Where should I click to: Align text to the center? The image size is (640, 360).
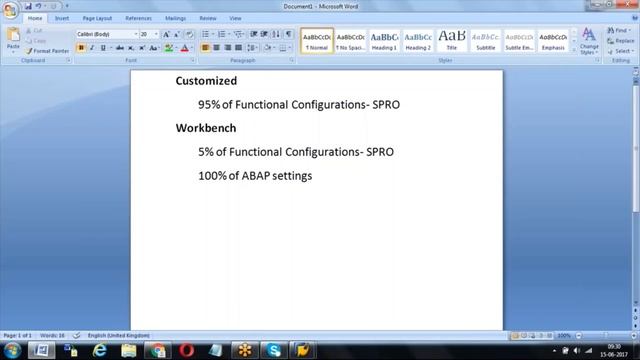(x=216, y=48)
